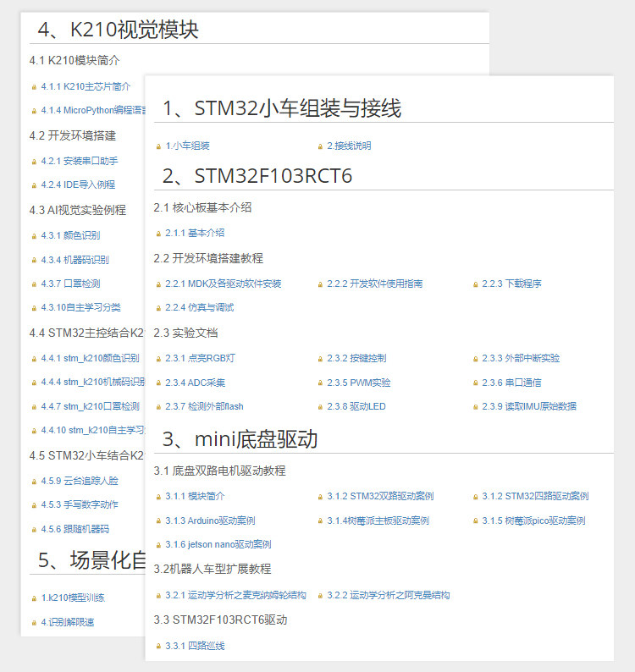635x672 pixels.
Task: Click the lock icon next to 2.1.1 基本介绍
Action: point(158,234)
